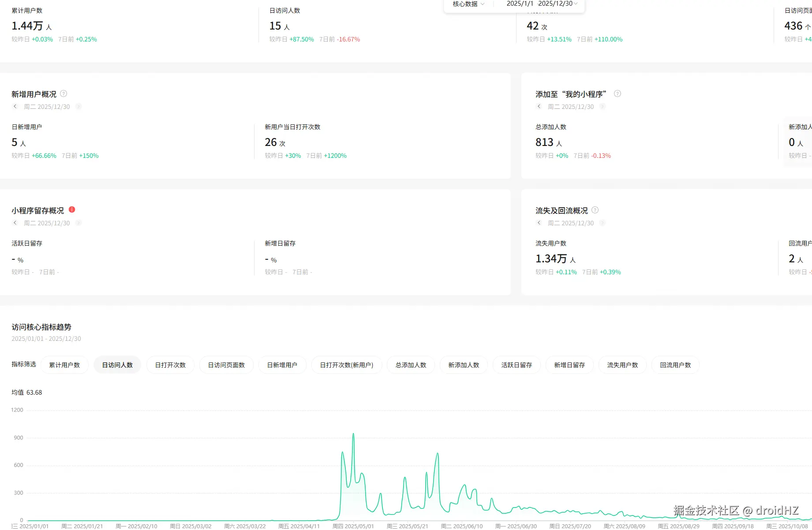The height and width of the screenshot is (530, 812).
Task: Choose the 日打开次数(新用户) metric
Action: pyautogui.click(x=347, y=365)
